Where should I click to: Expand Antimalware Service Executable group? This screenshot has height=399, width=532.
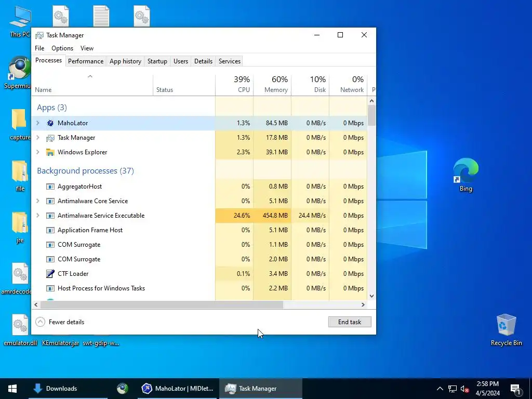tap(38, 216)
